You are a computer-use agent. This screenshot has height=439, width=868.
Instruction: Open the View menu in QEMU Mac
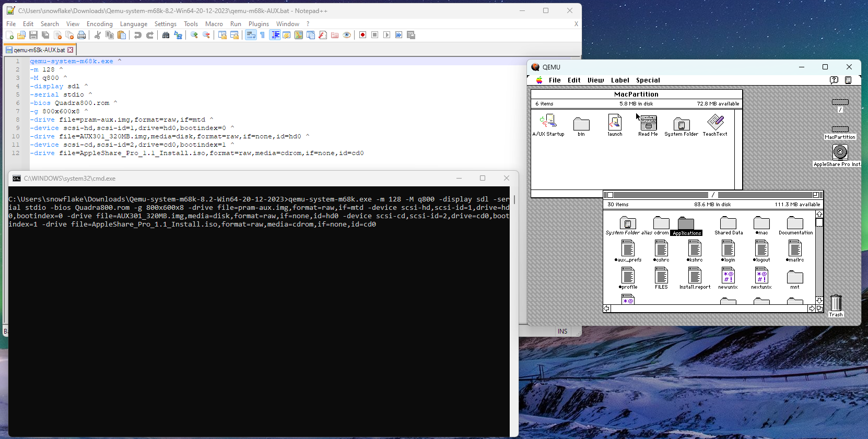[x=596, y=80]
